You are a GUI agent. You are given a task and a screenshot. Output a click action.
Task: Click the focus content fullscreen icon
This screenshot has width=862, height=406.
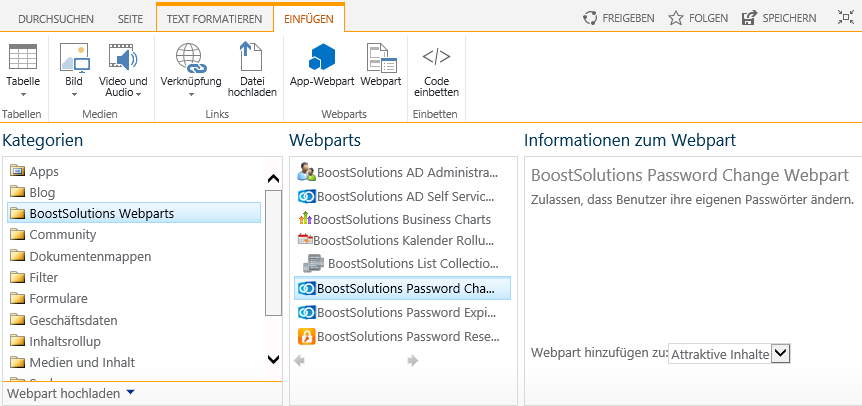(x=846, y=18)
